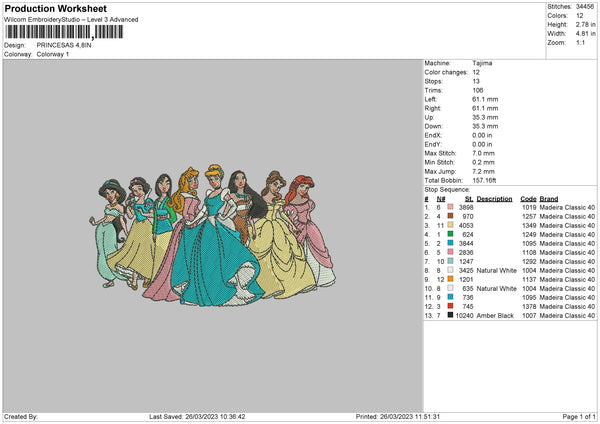
Task: Click the 'St.' column header
Action: 469,199
